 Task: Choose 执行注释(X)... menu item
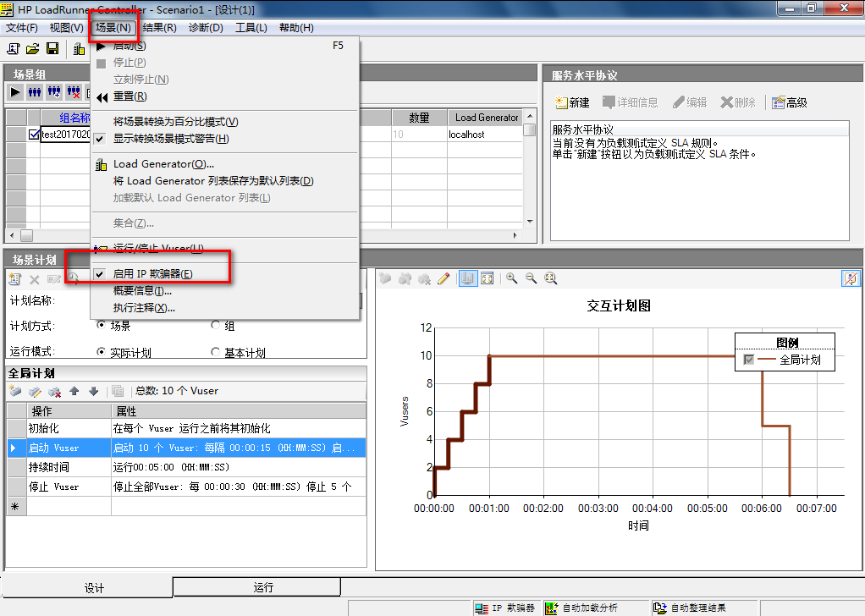(144, 308)
